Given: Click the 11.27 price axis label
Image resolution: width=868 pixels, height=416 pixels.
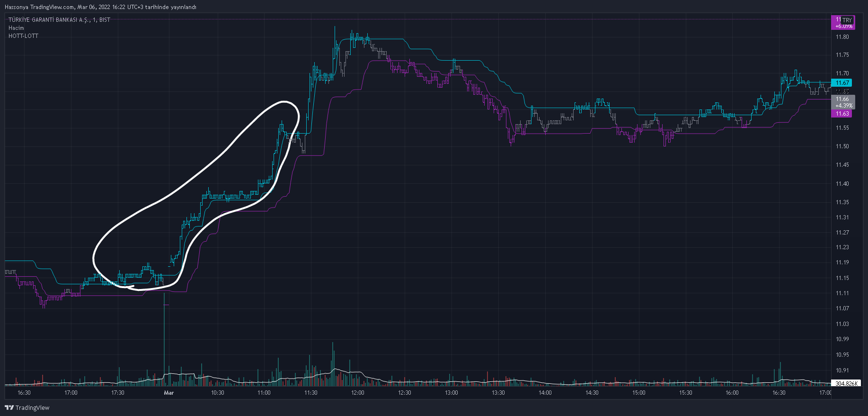Looking at the screenshot, I should point(842,233).
